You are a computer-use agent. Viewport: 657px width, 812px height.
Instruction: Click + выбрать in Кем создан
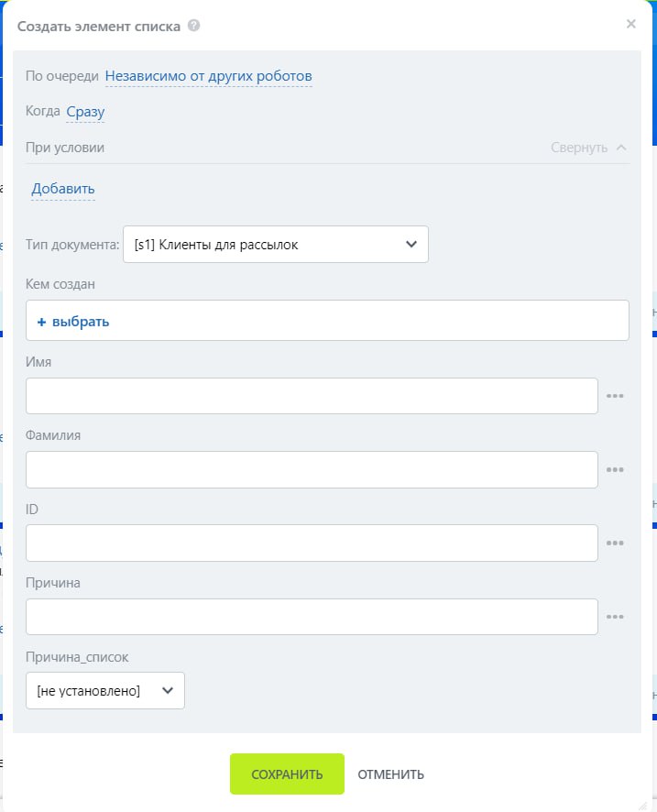[73, 322]
